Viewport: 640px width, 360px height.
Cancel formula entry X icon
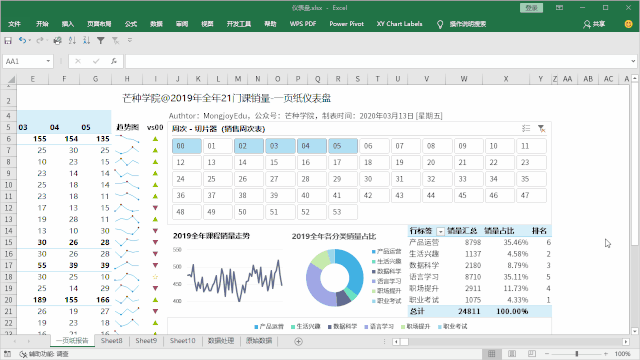(x=78, y=61)
